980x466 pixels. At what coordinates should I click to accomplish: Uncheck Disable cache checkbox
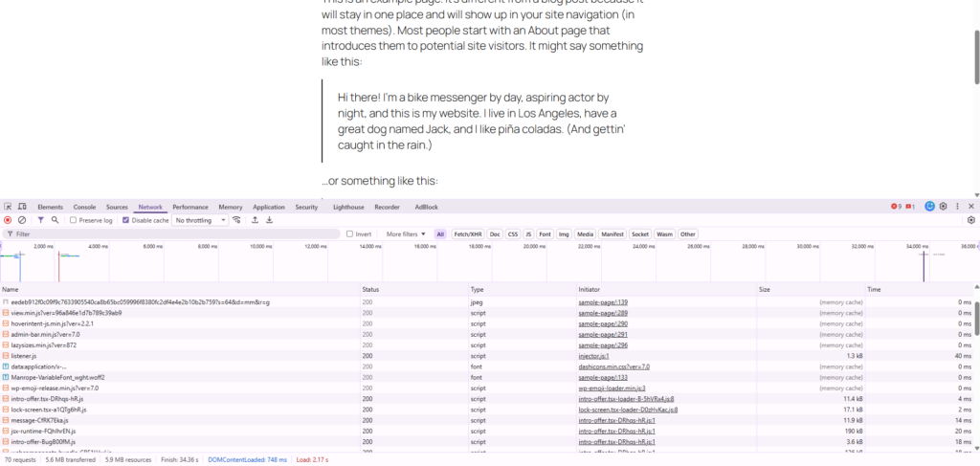tap(125, 220)
